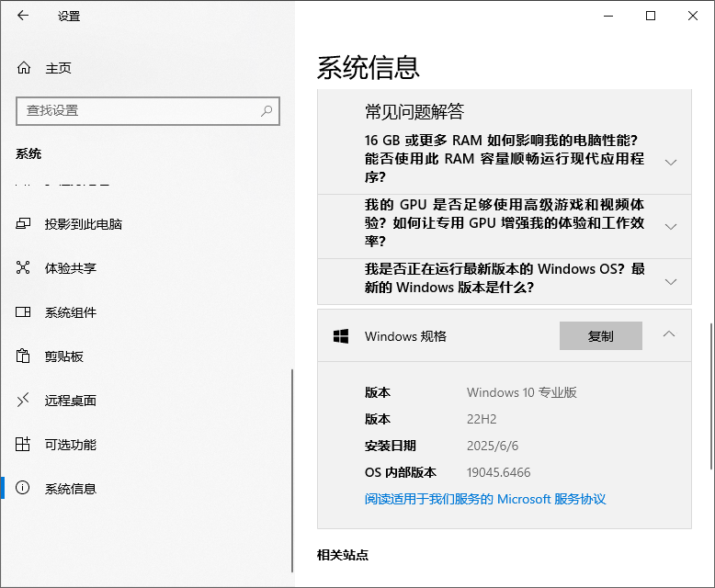Click the 体验共享 sharing icon

(x=23, y=267)
